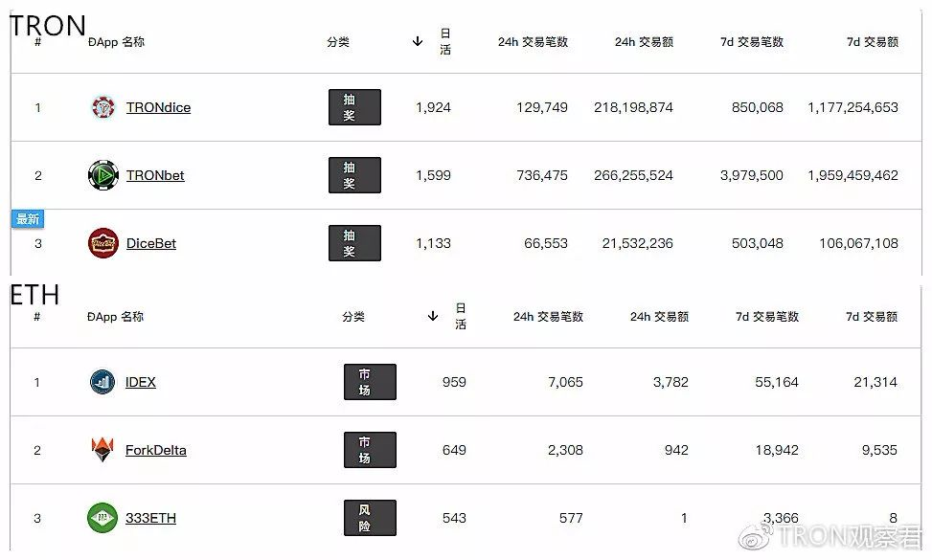
Task: Open the TRONdice DApp link
Action: [158, 107]
